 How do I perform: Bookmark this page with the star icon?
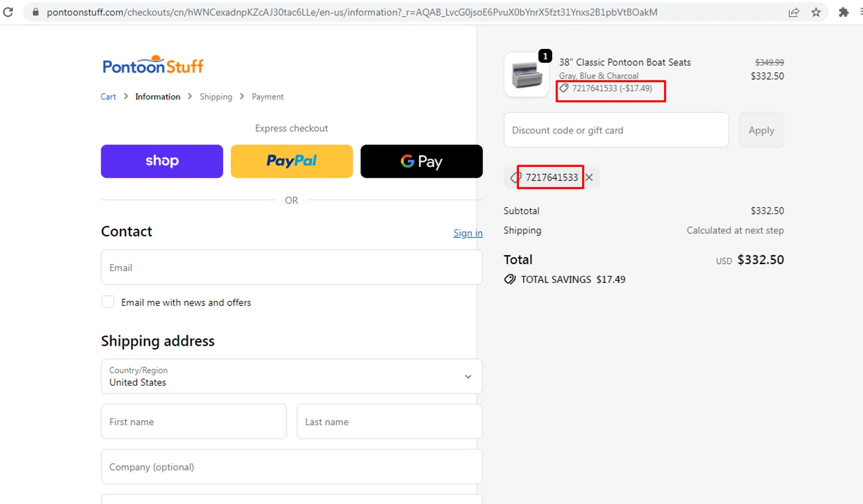click(x=816, y=12)
